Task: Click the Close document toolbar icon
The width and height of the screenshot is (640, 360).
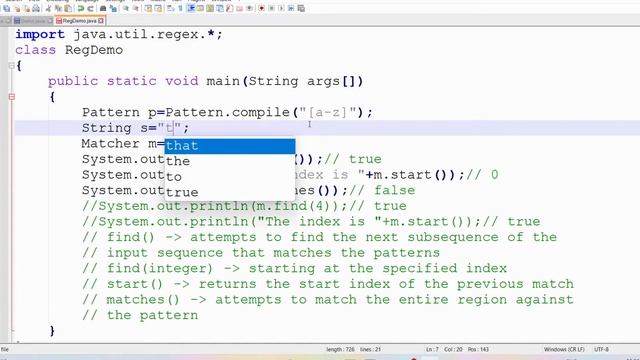Action: pos(17,9)
